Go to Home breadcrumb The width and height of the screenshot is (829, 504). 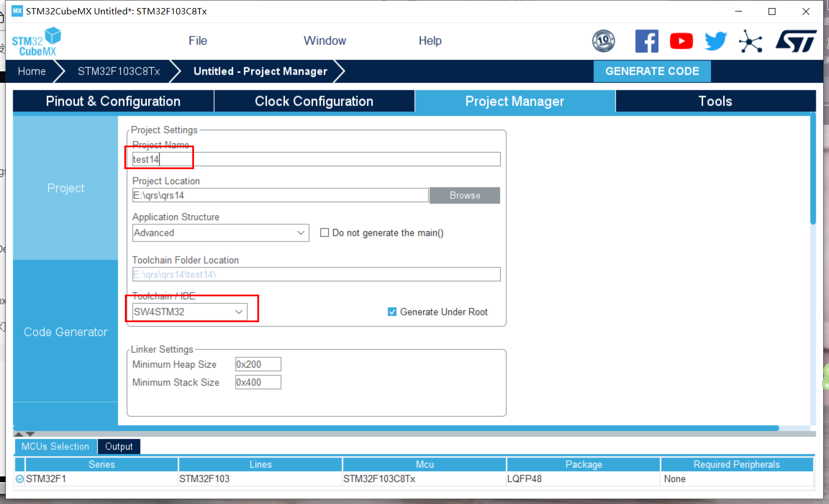pos(32,71)
